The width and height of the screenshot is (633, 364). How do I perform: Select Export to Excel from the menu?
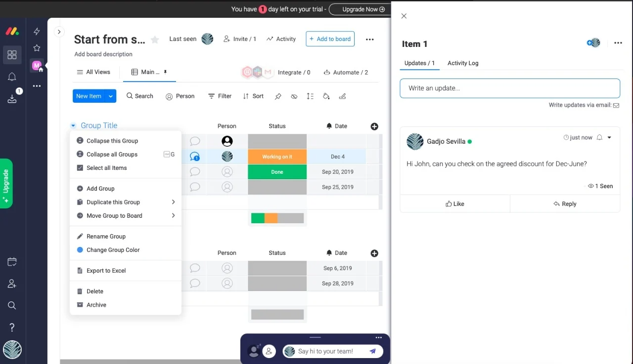pyautogui.click(x=106, y=271)
